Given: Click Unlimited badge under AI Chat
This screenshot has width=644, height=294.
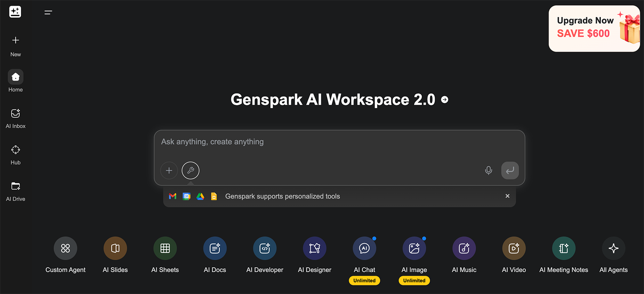Looking at the screenshot, I should click(x=364, y=281).
